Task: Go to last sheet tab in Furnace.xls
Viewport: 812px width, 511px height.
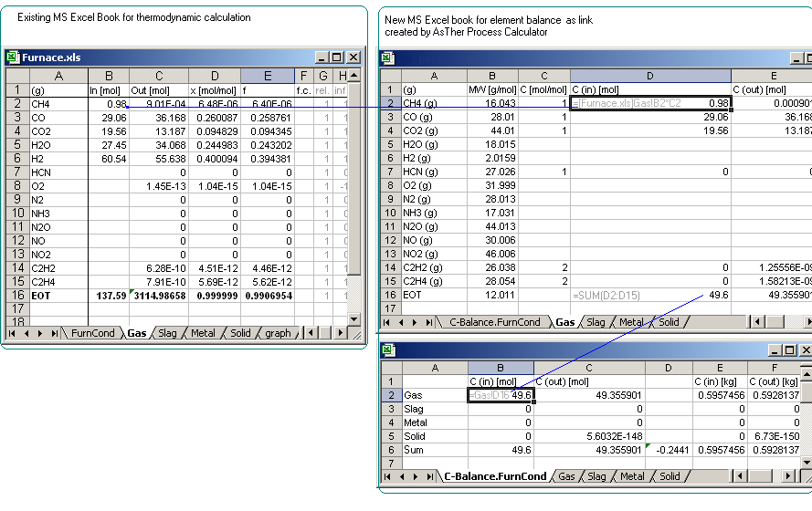Action: click(55, 334)
